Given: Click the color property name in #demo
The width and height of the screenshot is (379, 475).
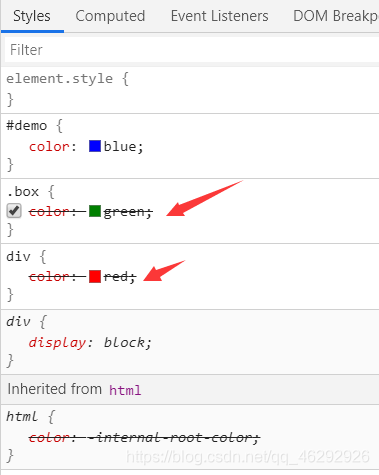Looking at the screenshot, I should 49,146.
